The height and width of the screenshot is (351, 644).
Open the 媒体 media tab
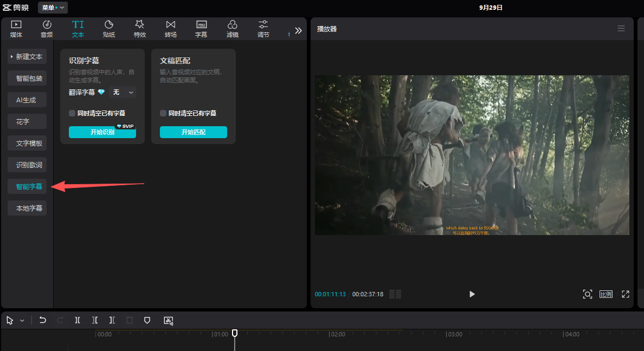[x=16, y=29]
